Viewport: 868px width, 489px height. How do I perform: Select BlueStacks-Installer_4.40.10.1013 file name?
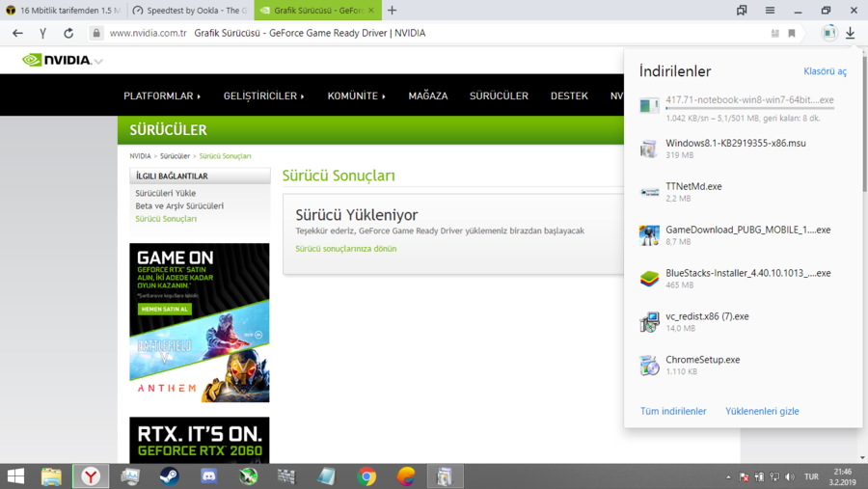coord(747,273)
